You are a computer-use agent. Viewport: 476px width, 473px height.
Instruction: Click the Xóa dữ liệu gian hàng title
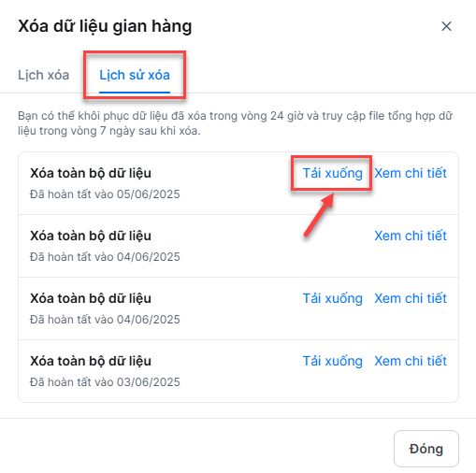click(x=105, y=26)
